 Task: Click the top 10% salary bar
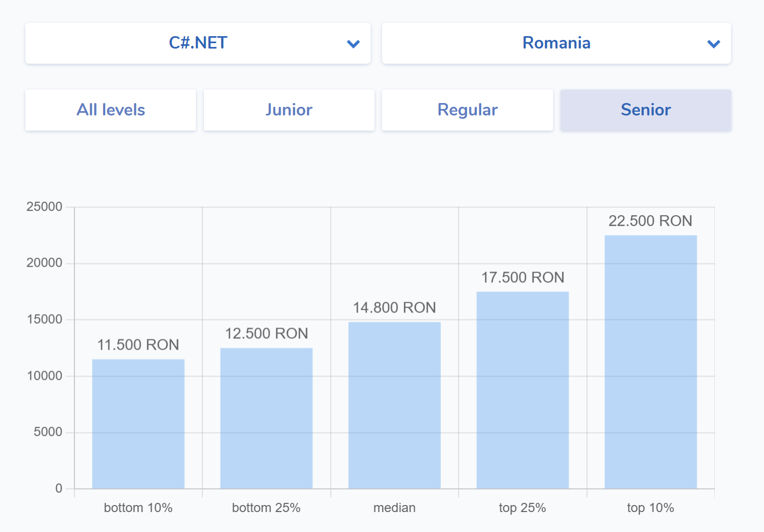[651, 362]
